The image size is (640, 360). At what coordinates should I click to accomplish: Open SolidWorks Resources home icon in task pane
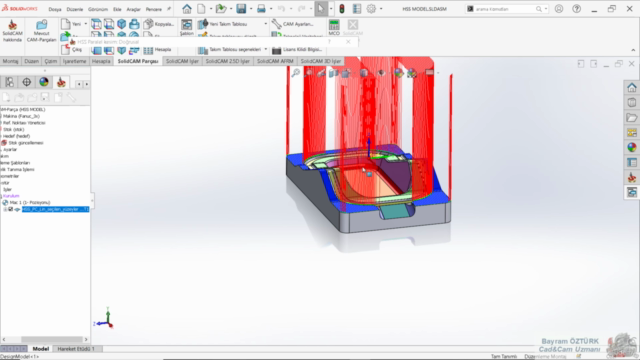[x=631, y=87]
